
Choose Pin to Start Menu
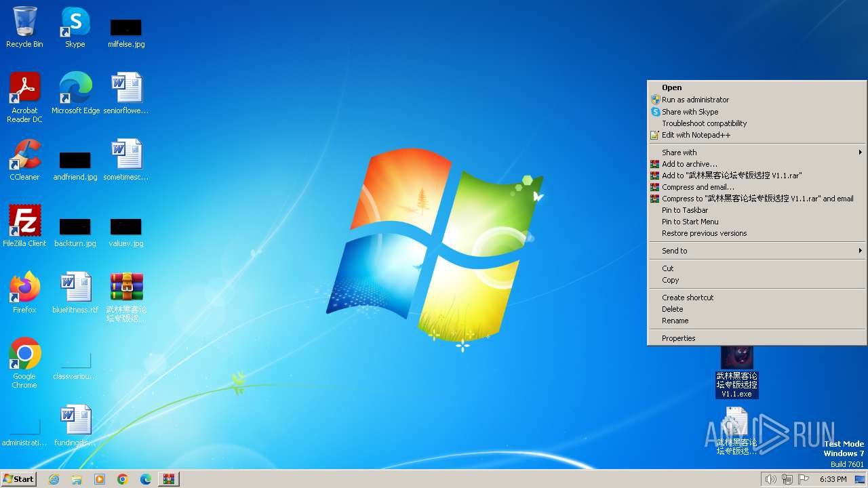(x=757, y=222)
